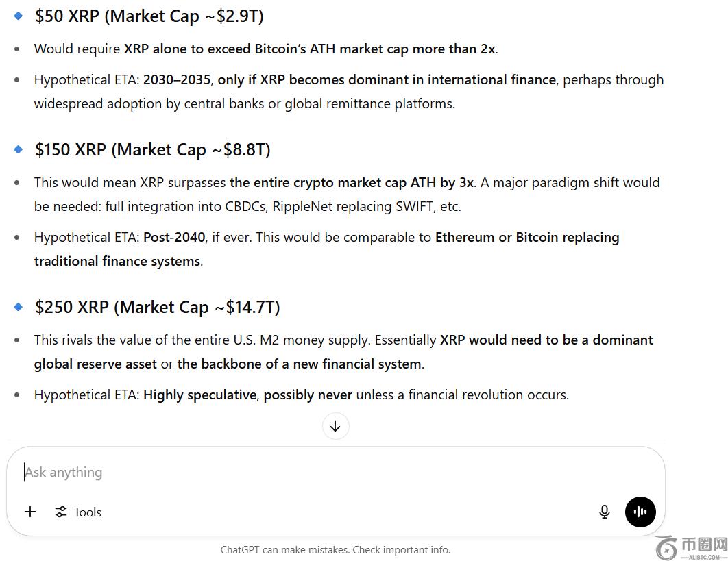The height and width of the screenshot is (561, 728).
Task: Click the blue diamond beside $250 XRP
Action: [x=19, y=307]
